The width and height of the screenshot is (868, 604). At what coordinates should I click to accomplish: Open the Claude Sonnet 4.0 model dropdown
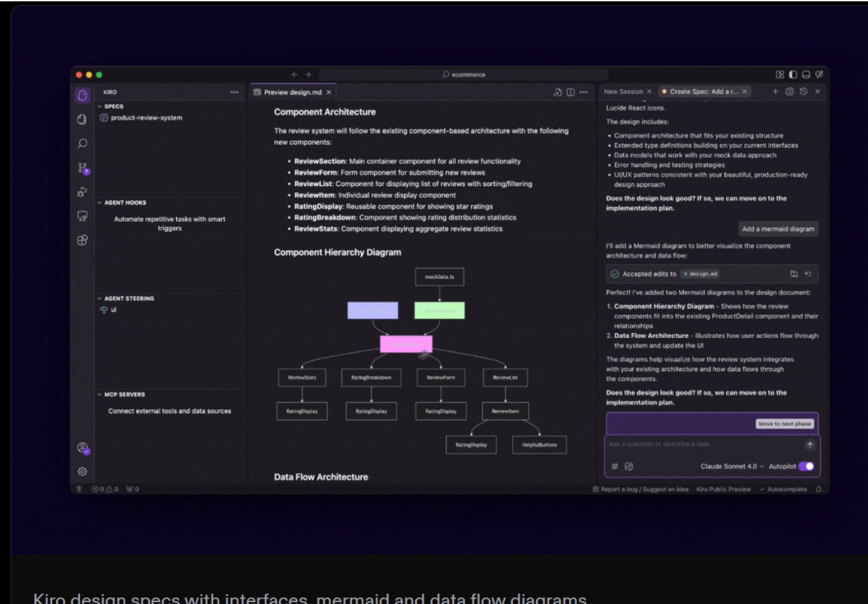click(733, 466)
